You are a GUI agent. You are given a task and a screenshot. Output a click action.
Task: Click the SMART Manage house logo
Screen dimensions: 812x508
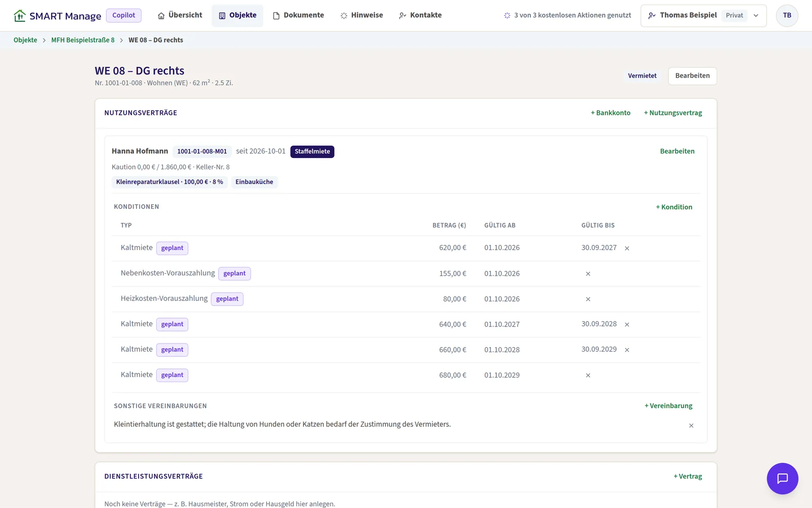point(19,16)
